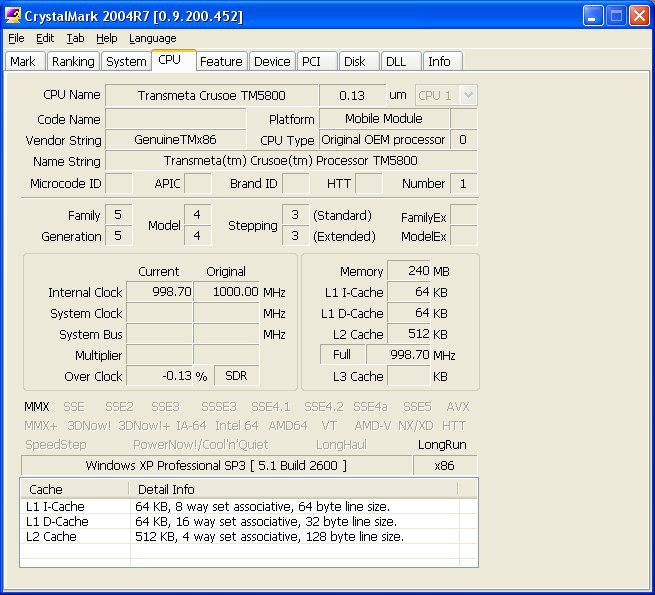Click the Windows XP Professional SP3 OS field
This screenshot has width=655, height=595.
216,465
